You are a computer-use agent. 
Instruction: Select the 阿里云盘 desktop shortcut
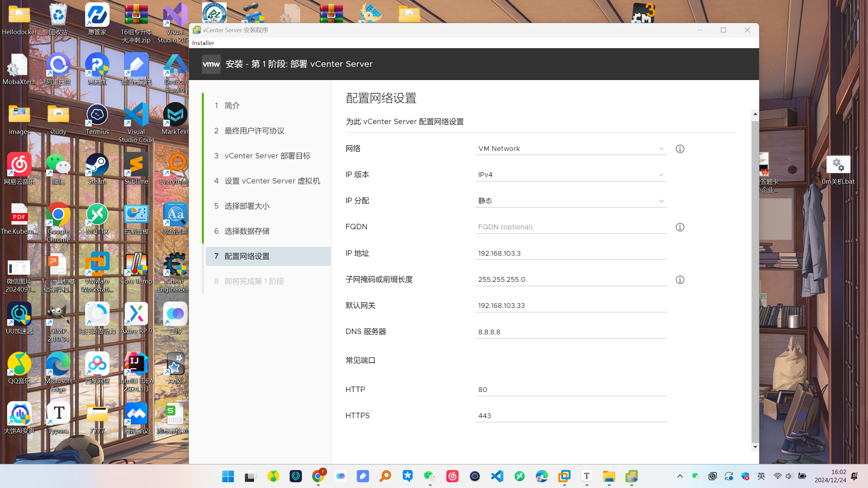58,69
